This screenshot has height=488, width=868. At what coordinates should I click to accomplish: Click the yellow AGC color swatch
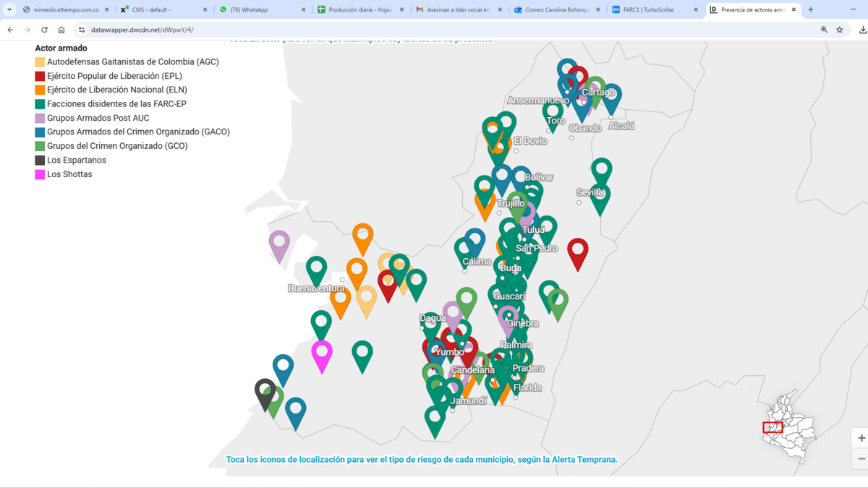click(x=40, y=61)
